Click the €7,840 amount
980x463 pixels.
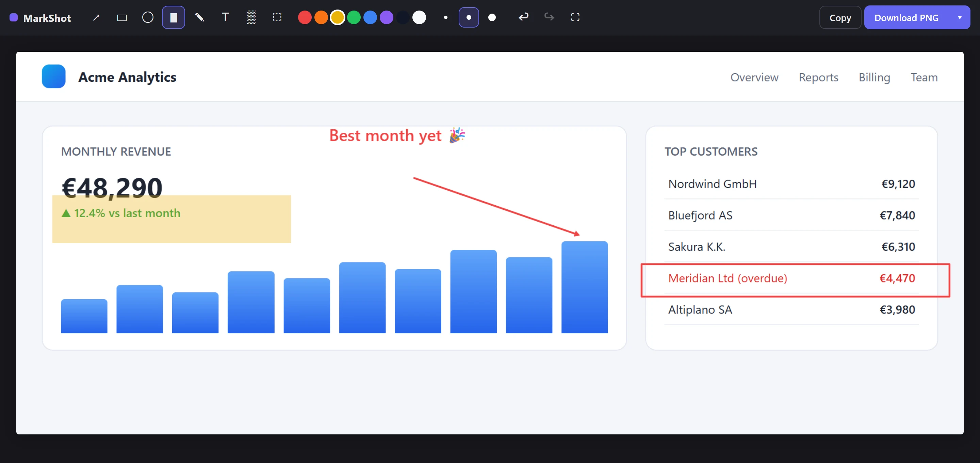click(897, 215)
